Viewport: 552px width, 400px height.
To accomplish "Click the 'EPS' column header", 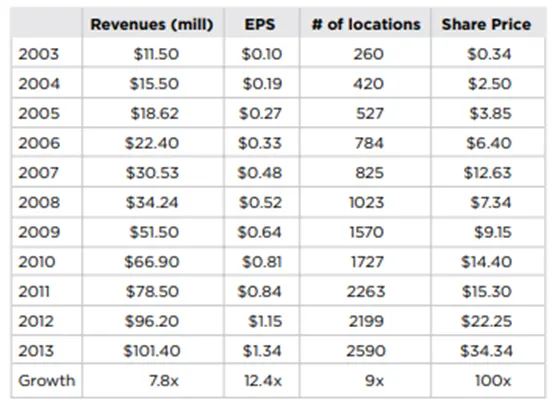I will click(260, 25).
